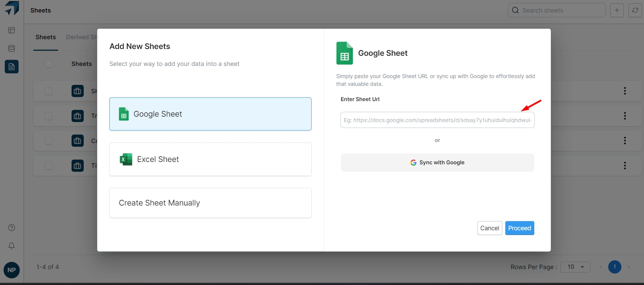This screenshot has width=644, height=285.
Task: Click sheet icon in the 'Tr' row
Action: [78, 116]
